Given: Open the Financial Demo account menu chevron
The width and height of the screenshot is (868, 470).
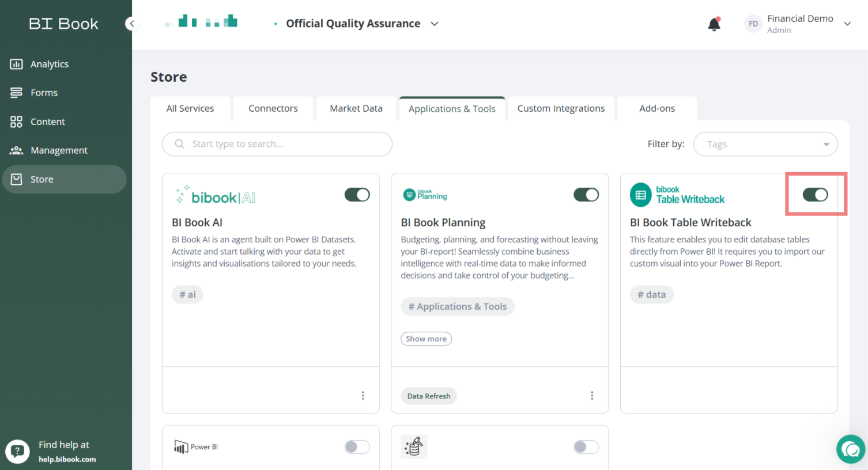Looking at the screenshot, I should [847, 24].
